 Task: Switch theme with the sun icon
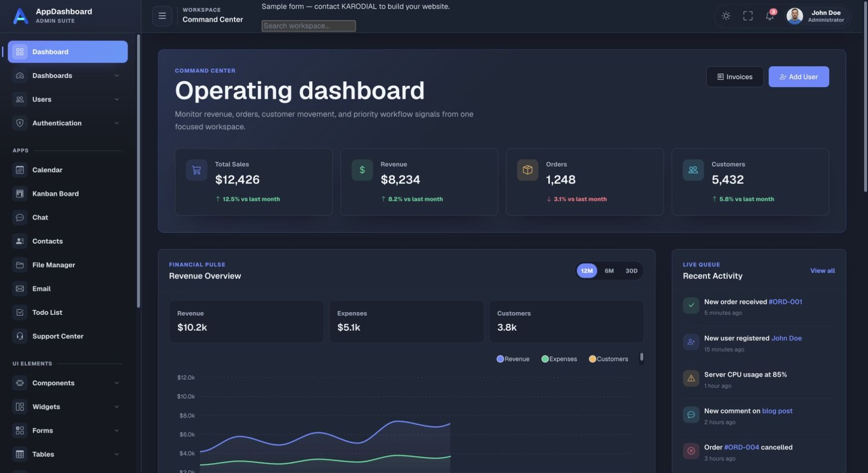[x=726, y=16]
